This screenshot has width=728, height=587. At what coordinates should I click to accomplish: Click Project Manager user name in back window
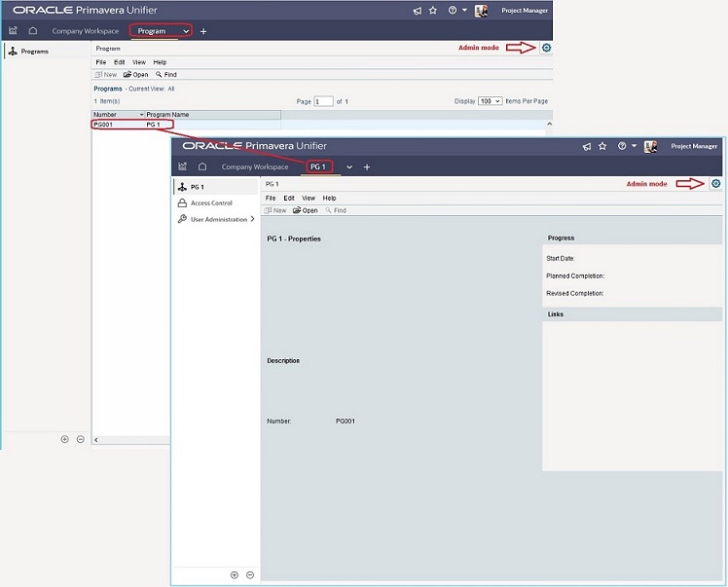point(525,10)
